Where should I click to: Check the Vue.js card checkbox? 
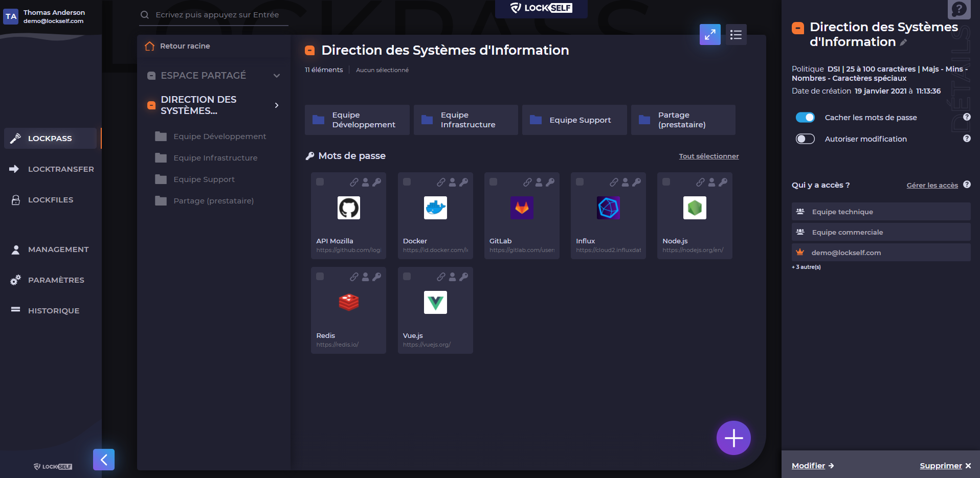pyautogui.click(x=407, y=277)
